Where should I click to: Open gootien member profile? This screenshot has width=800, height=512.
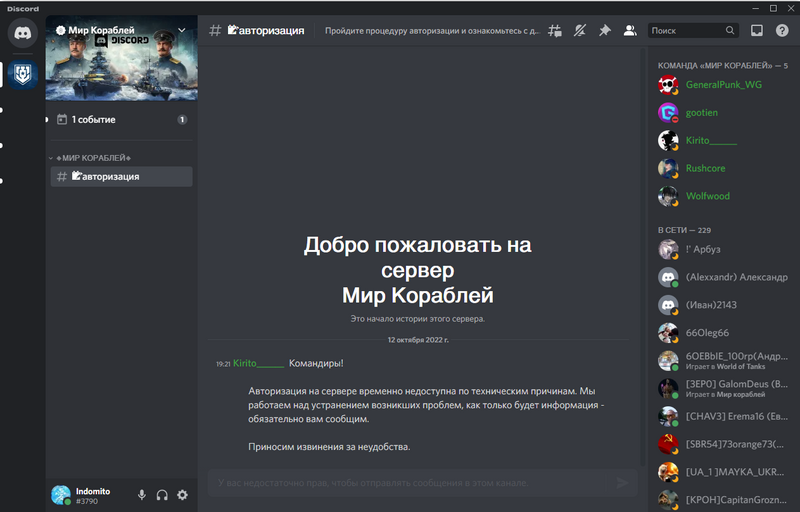723,113
